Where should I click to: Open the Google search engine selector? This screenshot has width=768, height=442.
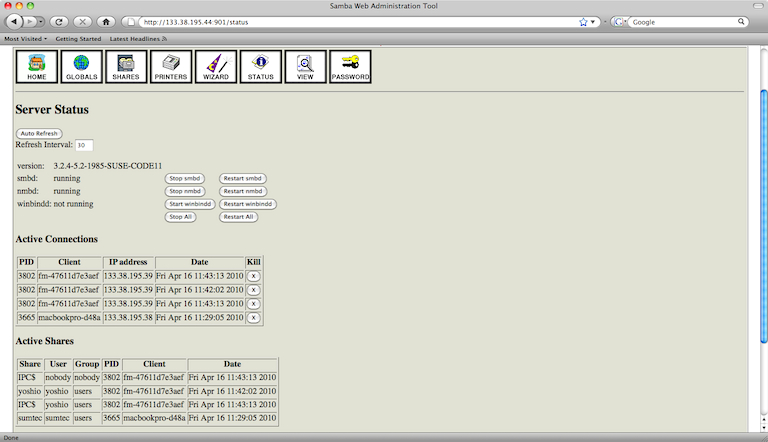(620, 22)
